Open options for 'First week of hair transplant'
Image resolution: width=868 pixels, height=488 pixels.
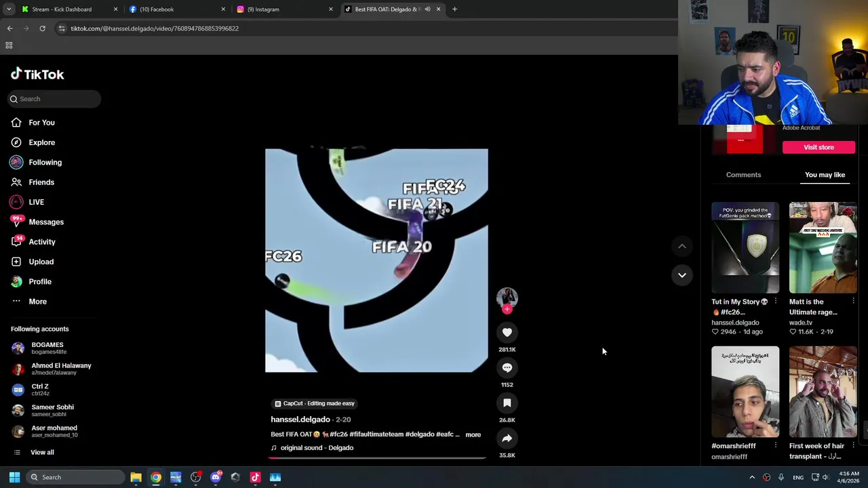coord(853,446)
